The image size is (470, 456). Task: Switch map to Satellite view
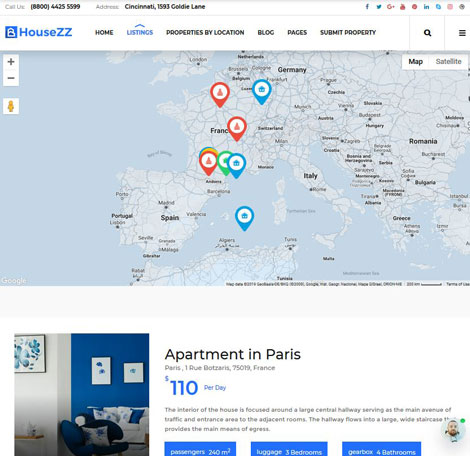[x=448, y=61]
